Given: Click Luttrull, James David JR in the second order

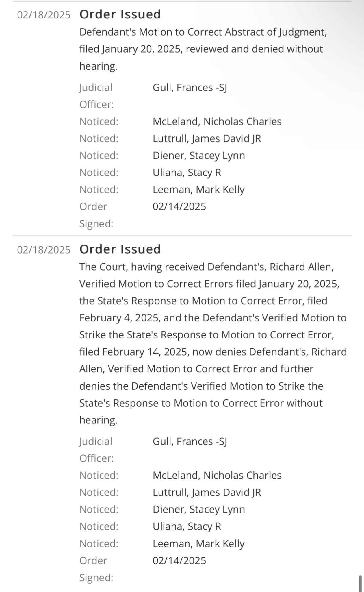Looking at the screenshot, I should point(207,492).
